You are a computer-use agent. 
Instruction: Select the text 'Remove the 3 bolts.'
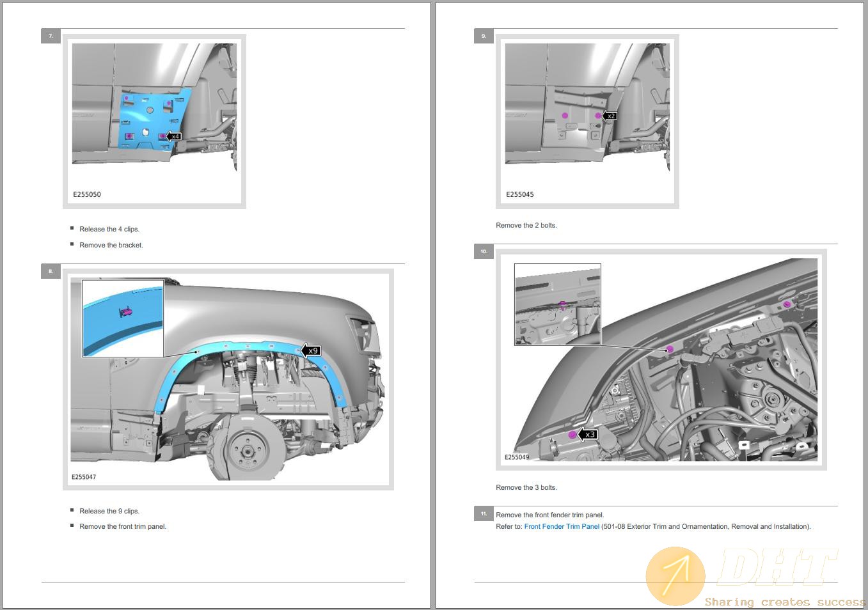(x=526, y=488)
